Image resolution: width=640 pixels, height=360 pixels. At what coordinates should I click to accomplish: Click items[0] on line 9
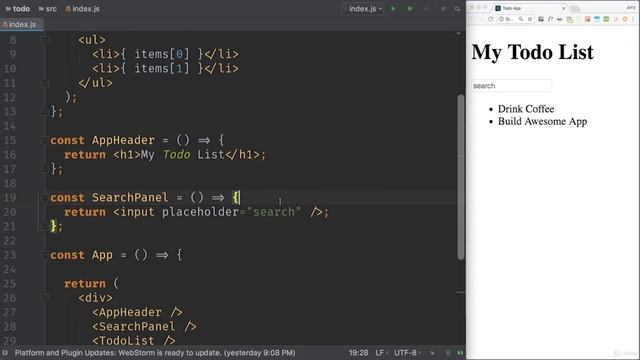[162, 54]
